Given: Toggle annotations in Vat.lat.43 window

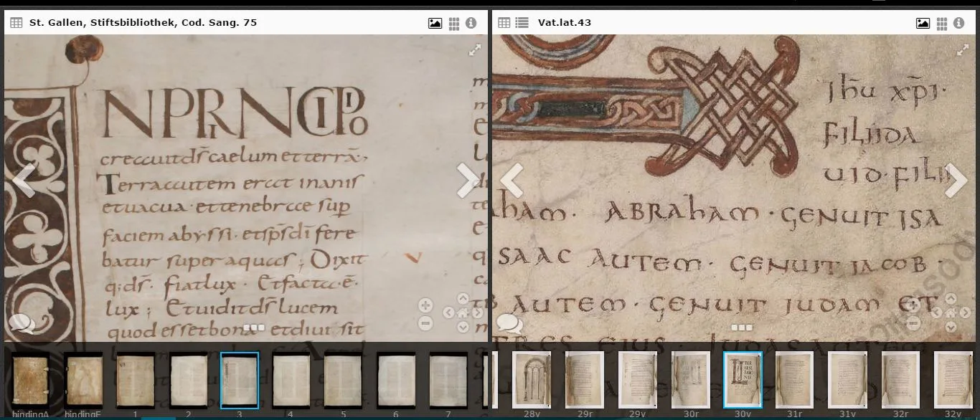Looking at the screenshot, I should pos(509,324).
